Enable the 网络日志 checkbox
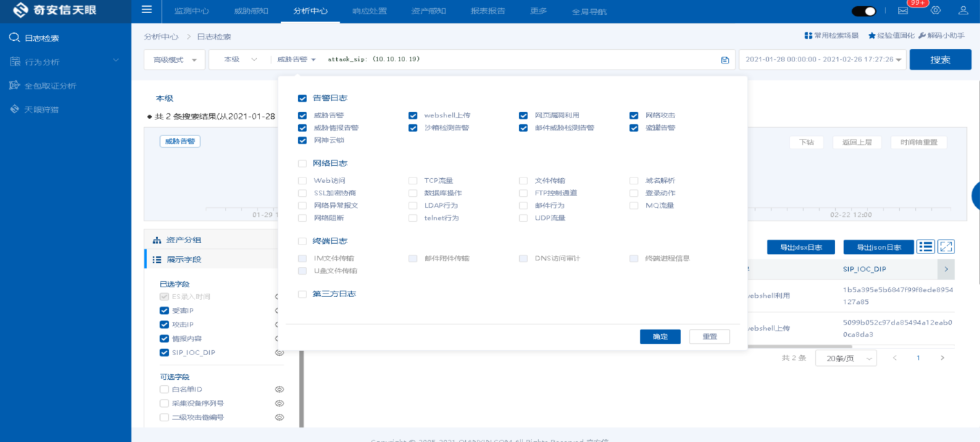The width and height of the screenshot is (980, 442). pyautogui.click(x=302, y=164)
